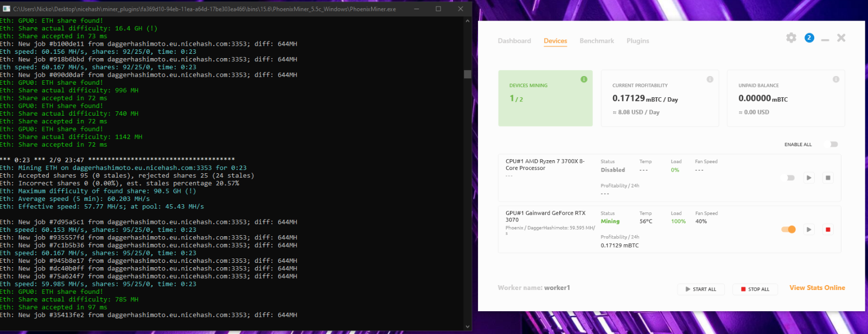Start mining on CPU#1 AMD Ryzen
The image size is (868, 334).
(x=809, y=178)
